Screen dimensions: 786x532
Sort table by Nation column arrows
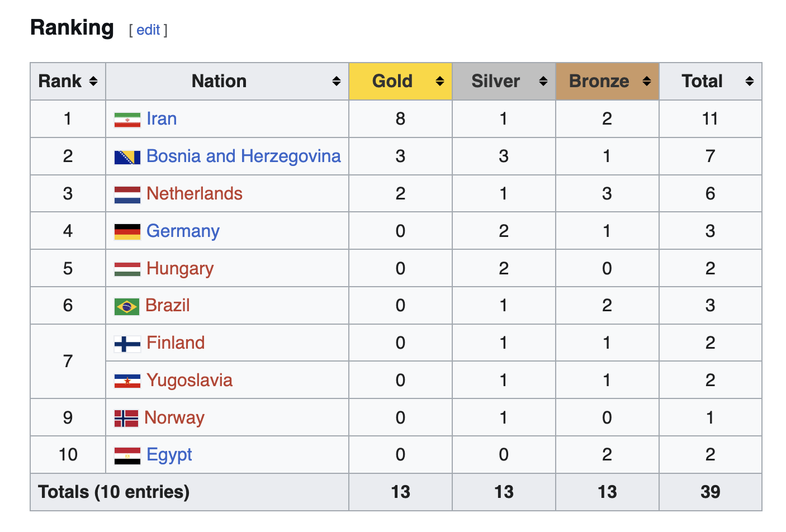click(336, 82)
